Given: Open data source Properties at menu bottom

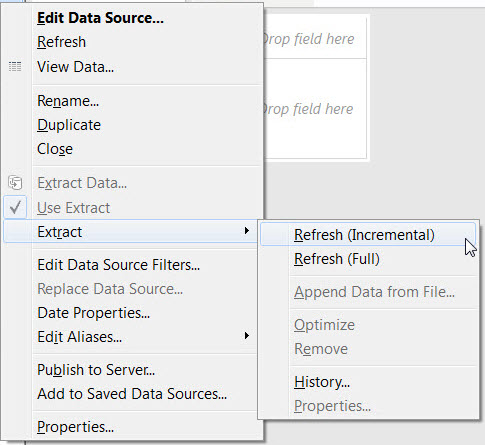Looking at the screenshot, I should click(x=76, y=427).
